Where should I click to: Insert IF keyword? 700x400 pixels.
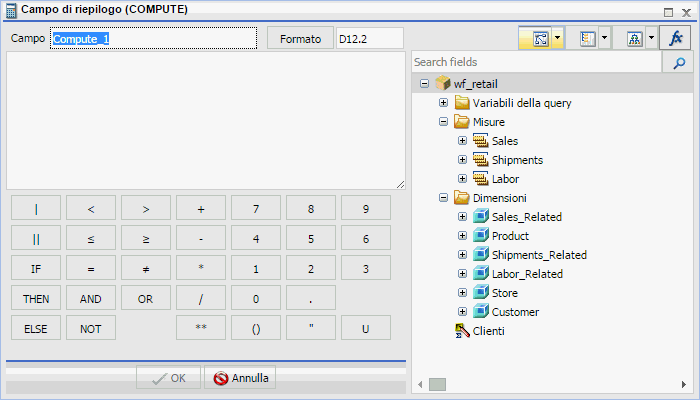[36, 268]
